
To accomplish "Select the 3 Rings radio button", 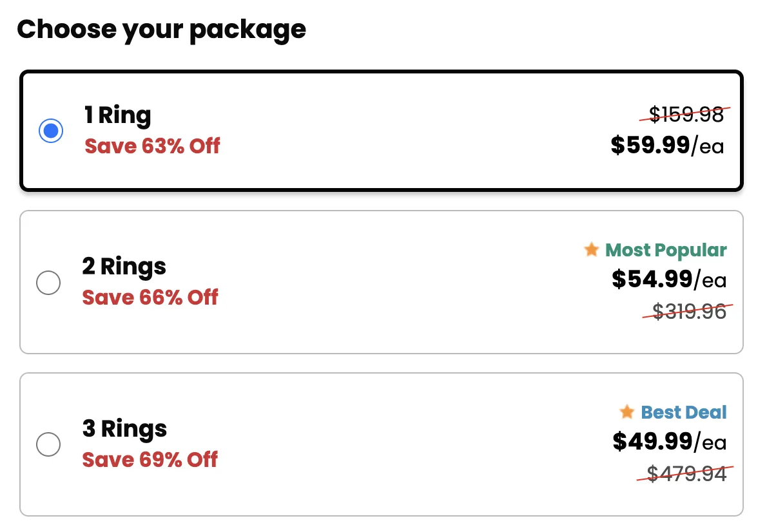I will click(49, 444).
